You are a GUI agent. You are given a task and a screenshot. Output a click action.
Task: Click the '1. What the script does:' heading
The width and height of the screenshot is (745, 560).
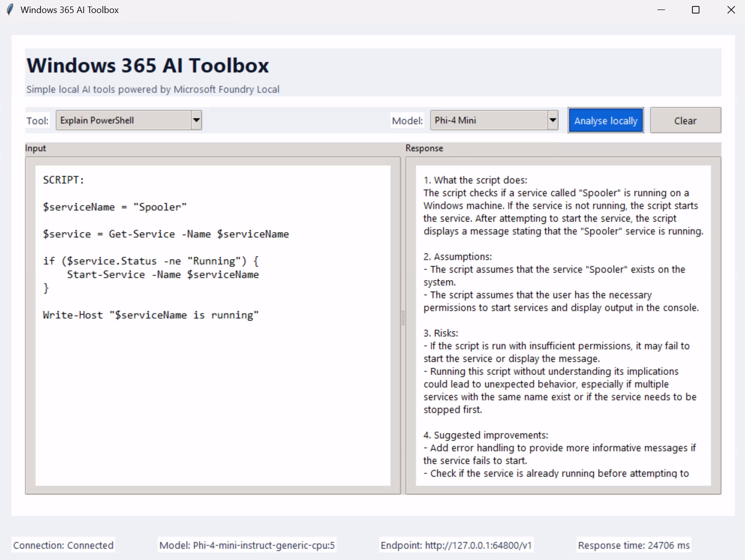[475, 180]
